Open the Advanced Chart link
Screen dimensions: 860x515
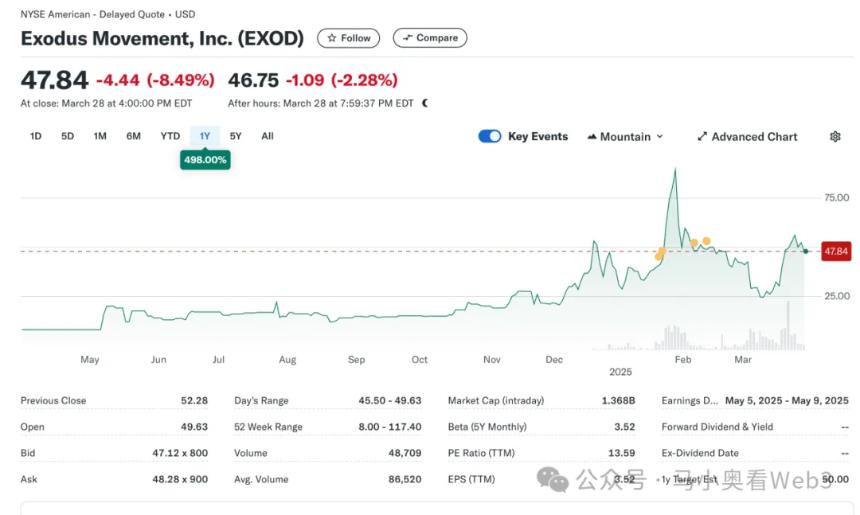click(754, 137)
